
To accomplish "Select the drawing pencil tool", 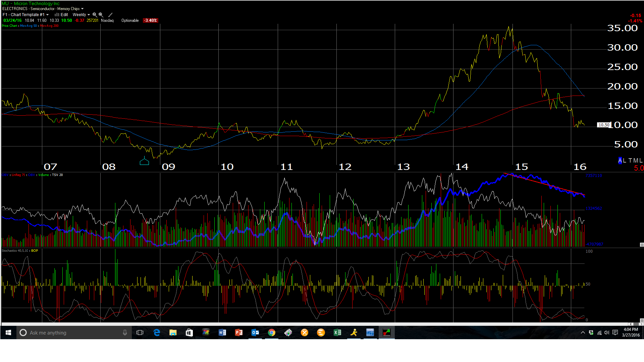I will (110, 15).
